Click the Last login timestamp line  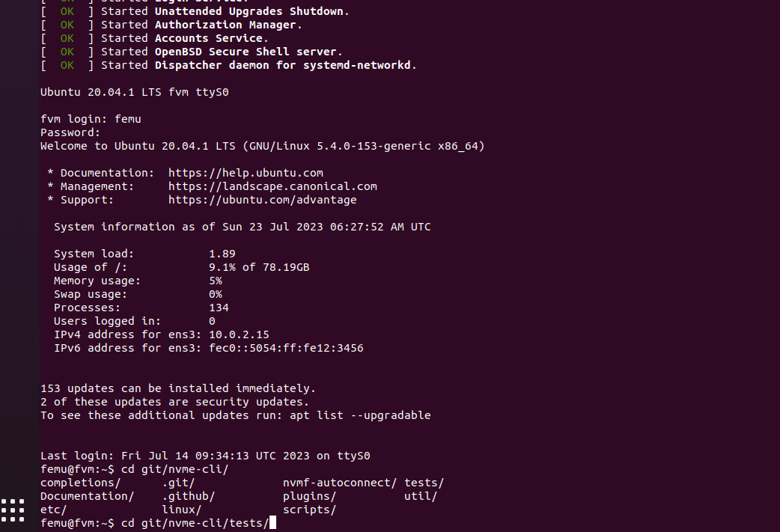tap(205, 456)
